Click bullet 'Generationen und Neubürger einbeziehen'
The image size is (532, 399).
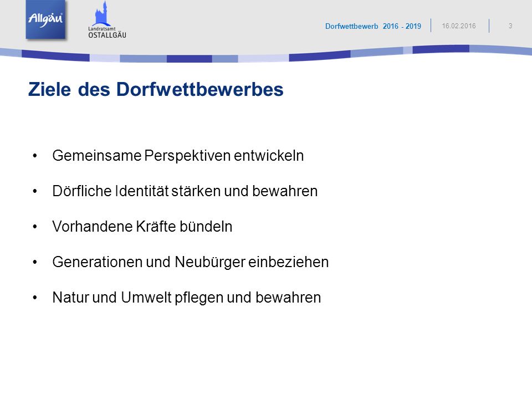pyautogui.click(x=190, y=262)
